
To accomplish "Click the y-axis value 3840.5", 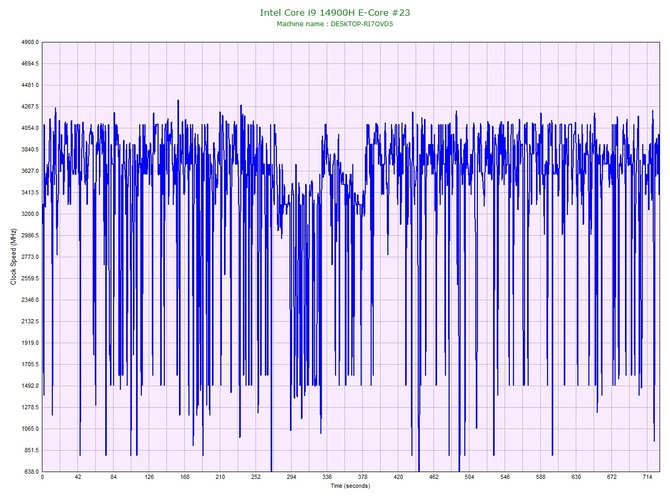I will pyautogui.click(x=30, y=150).
